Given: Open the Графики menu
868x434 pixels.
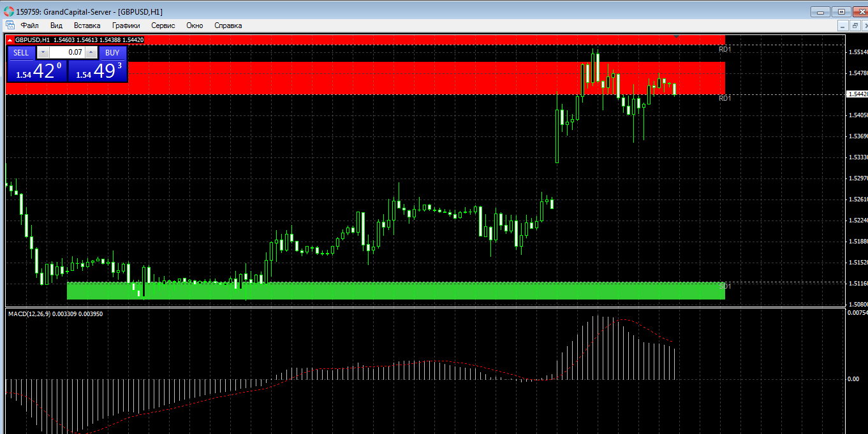Looking at the screenshot, I should [126, 25].
